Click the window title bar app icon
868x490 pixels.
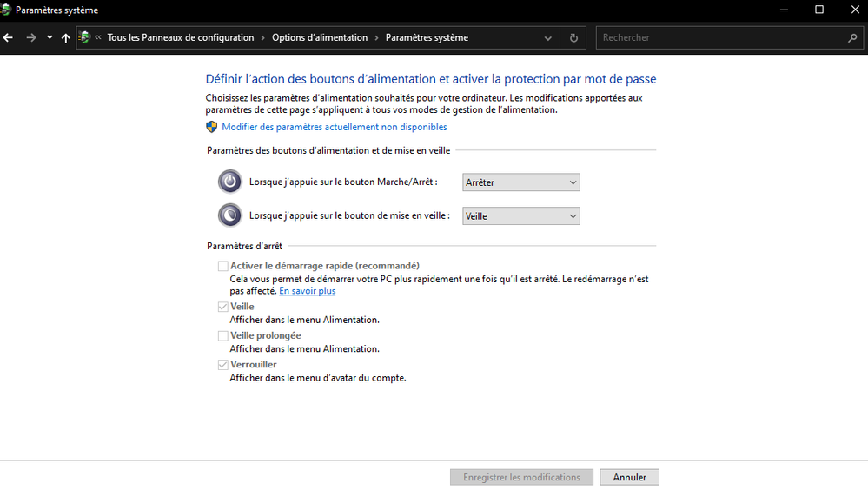[x=5, y=10]
